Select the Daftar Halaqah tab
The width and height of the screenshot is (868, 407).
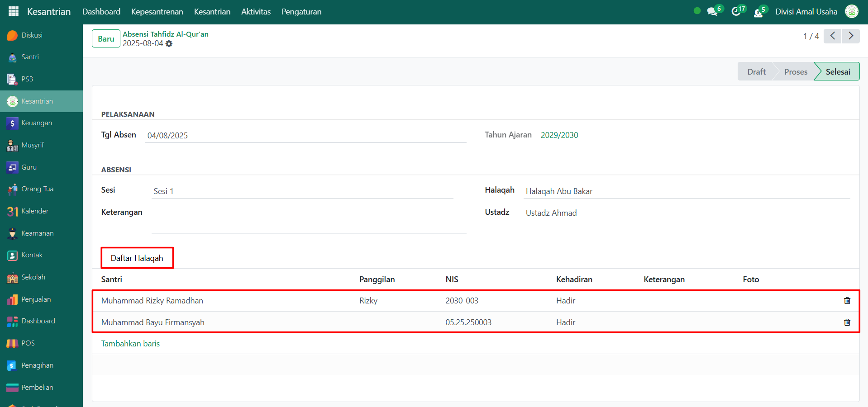click(x=137, y=258)
